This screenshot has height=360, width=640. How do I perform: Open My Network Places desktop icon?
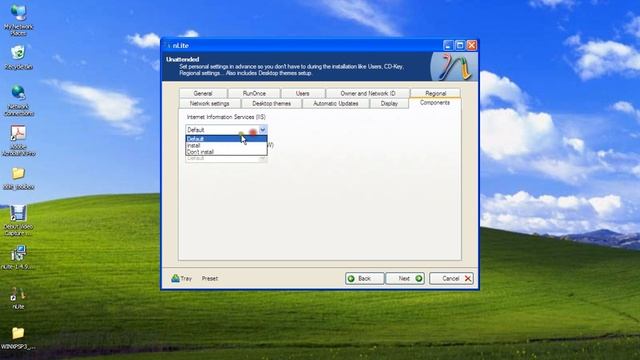[x=18, y=20]
